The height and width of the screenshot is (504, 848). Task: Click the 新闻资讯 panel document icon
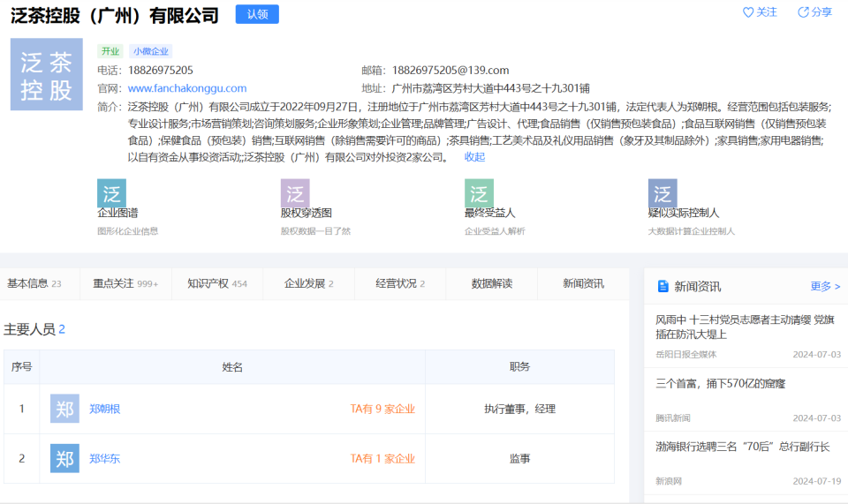(x=662, y=286)
